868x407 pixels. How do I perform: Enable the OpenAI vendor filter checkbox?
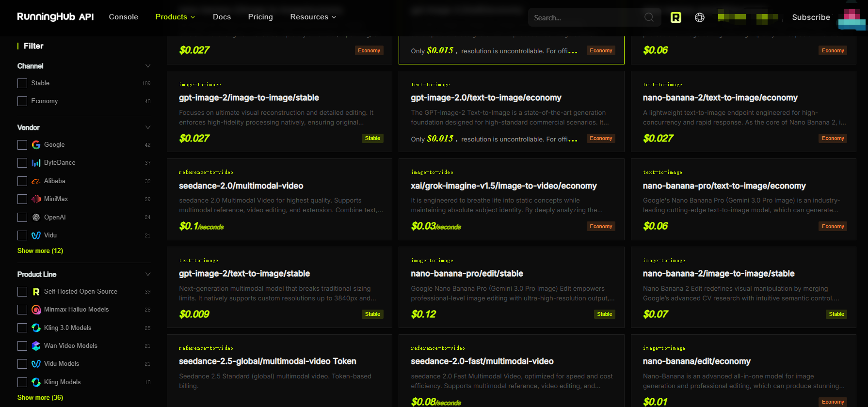(x=22, y=218)
